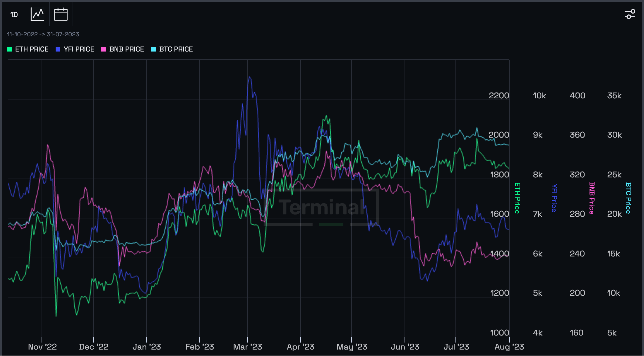Toggle the YFI PRICE legend series

tap(75, 49)
